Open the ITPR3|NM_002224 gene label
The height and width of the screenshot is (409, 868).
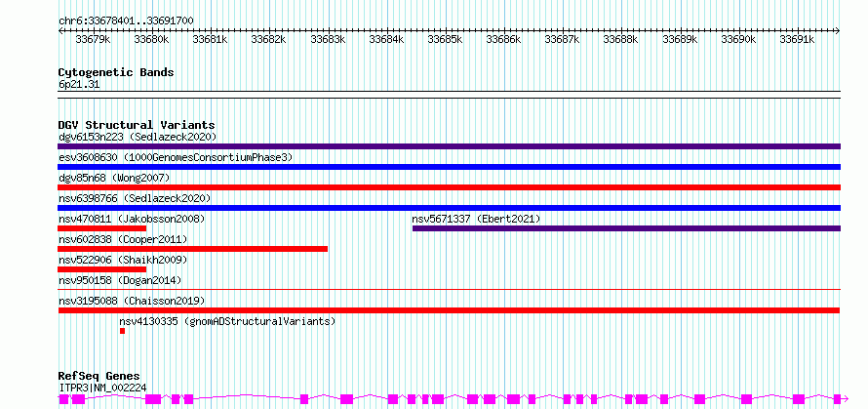tap(102, 389)
